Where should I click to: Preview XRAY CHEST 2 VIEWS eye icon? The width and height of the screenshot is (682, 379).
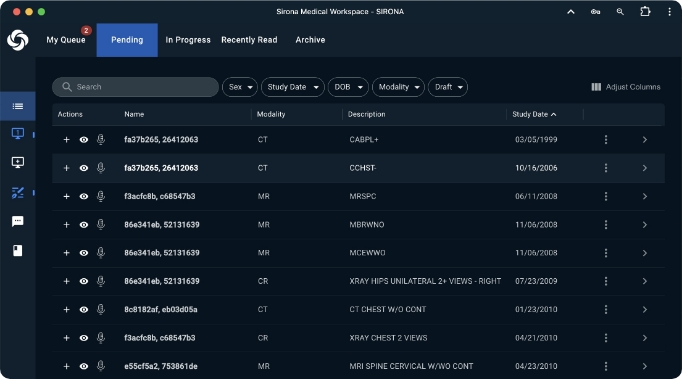(x=84, y=338)
